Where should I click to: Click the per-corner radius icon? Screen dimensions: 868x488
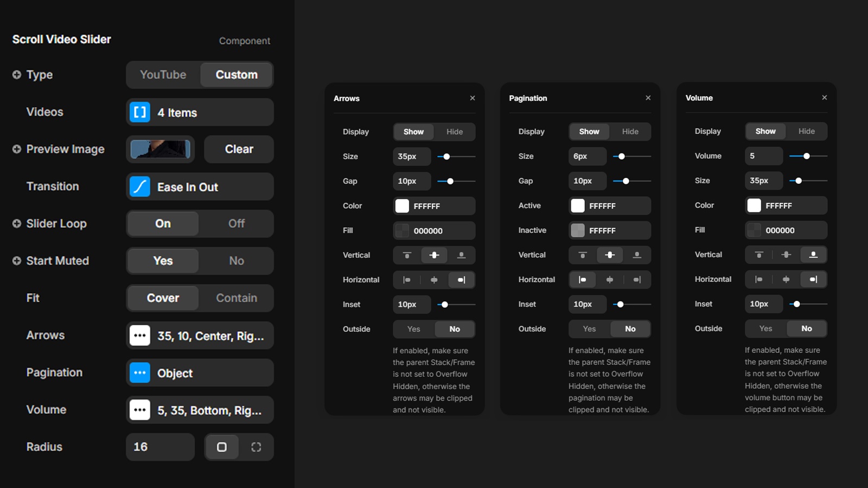(256, 447)
